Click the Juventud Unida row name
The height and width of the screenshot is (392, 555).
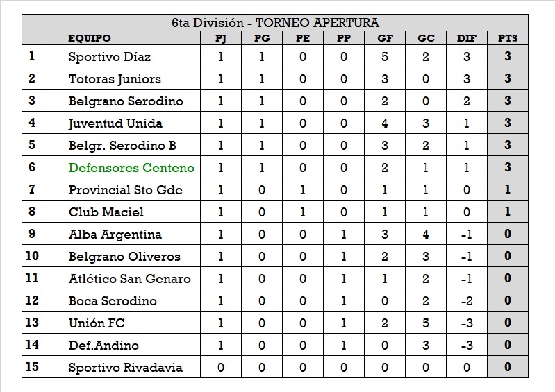click(115, 123)
